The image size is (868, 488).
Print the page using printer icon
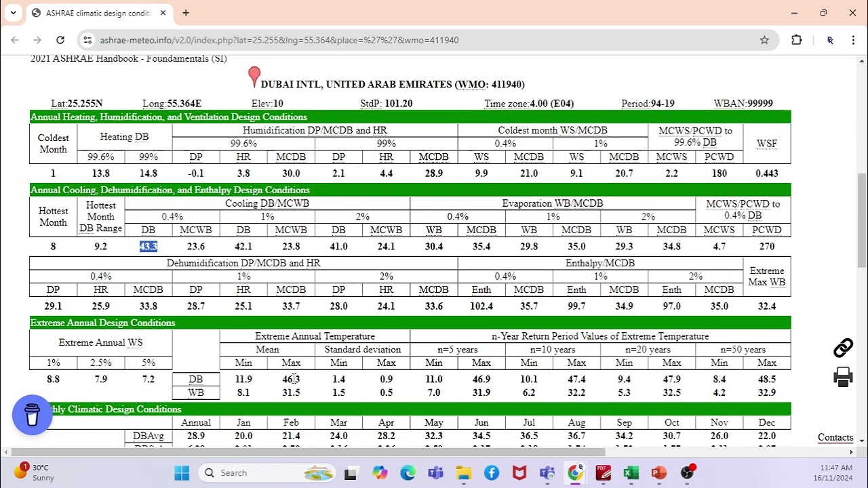point(843,377)
